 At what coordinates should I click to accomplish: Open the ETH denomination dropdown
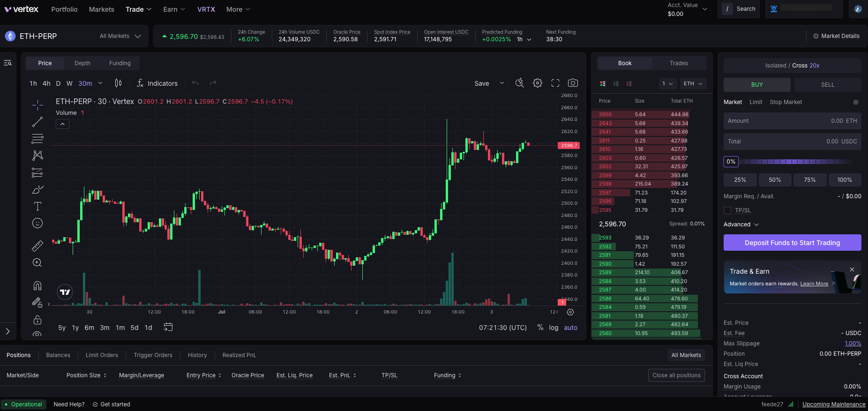693,83
